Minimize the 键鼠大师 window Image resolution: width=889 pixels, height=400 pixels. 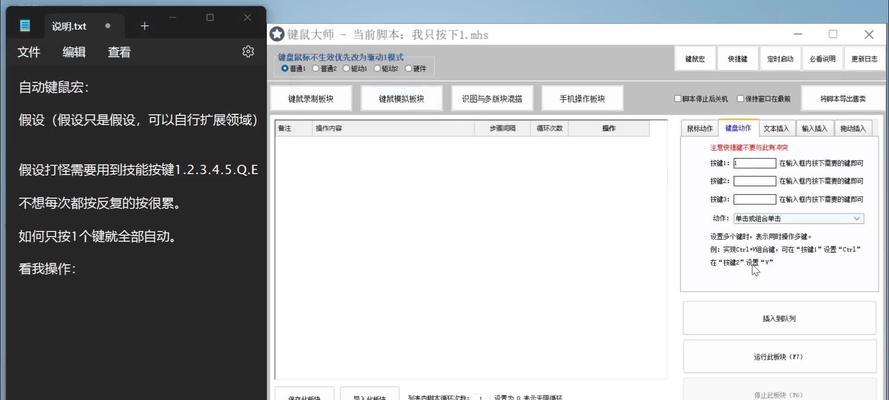798,35
